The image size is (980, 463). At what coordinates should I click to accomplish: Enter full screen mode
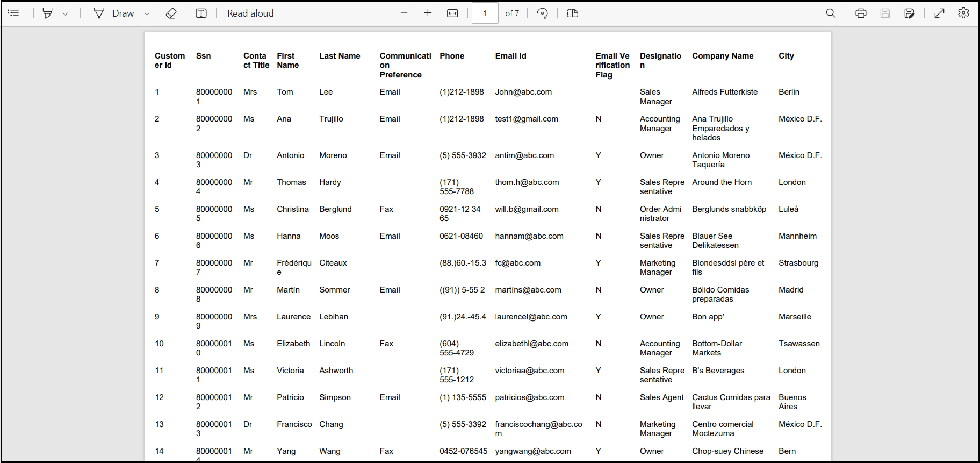(x=939, y=13)
